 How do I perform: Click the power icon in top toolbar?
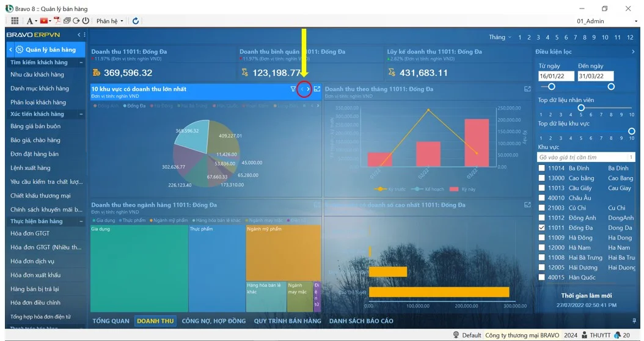[x=86, y=21]
